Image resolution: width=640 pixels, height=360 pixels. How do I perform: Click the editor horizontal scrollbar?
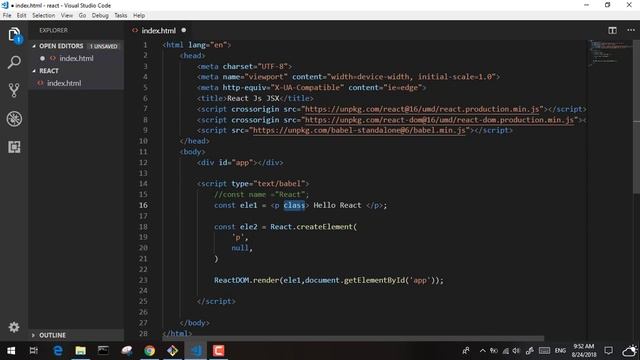353,338
